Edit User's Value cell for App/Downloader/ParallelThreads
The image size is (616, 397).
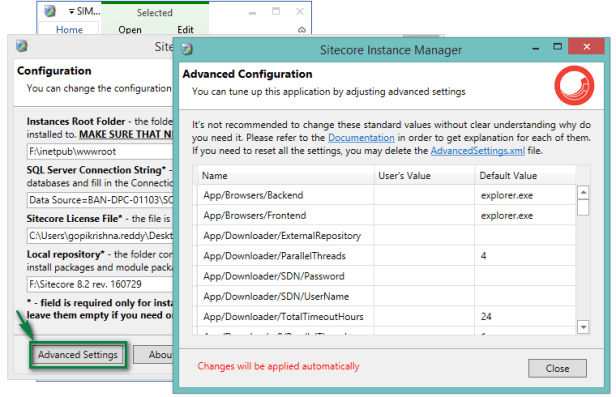pyautogui.click(x=424, y=256)
